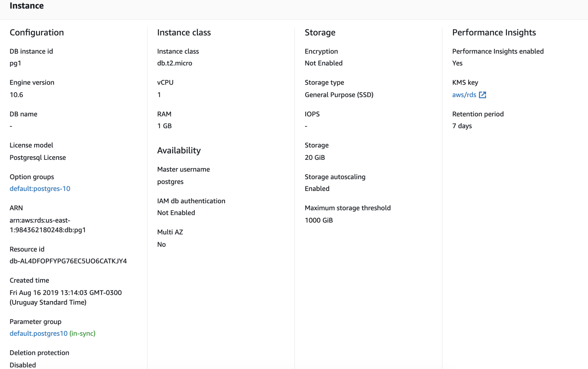Click the Instance section header

coord(26,6)
